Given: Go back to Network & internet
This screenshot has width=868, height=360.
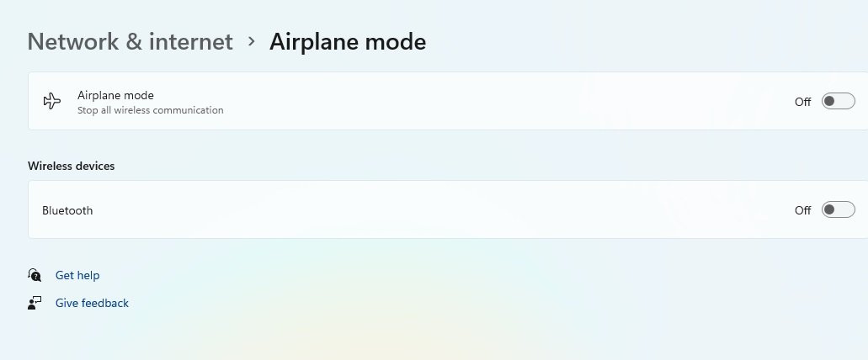Looking at the screenshot, I should (x=130, y=41).
